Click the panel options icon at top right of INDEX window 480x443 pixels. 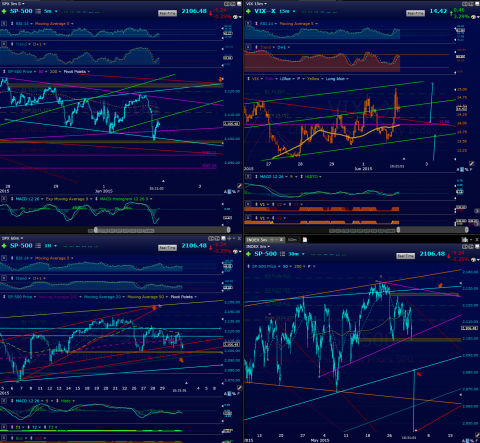point(465,240)
